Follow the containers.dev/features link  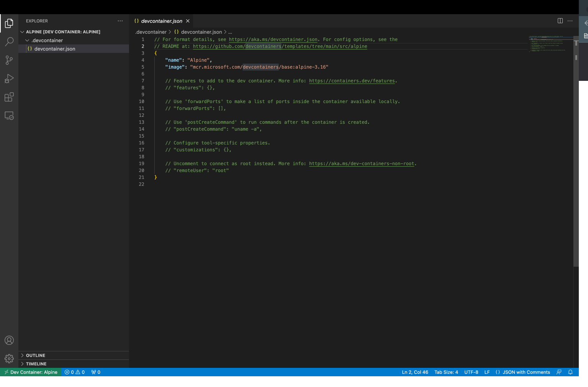(x=352, y=81)
